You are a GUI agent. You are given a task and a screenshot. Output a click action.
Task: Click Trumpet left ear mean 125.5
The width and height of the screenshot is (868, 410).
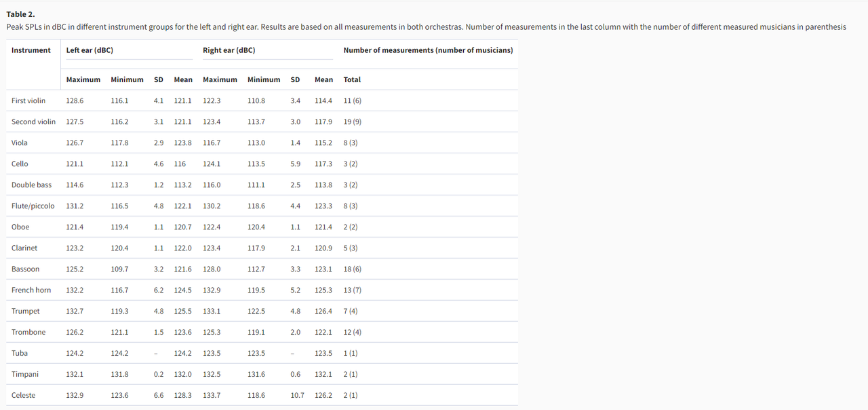[183, 311]
